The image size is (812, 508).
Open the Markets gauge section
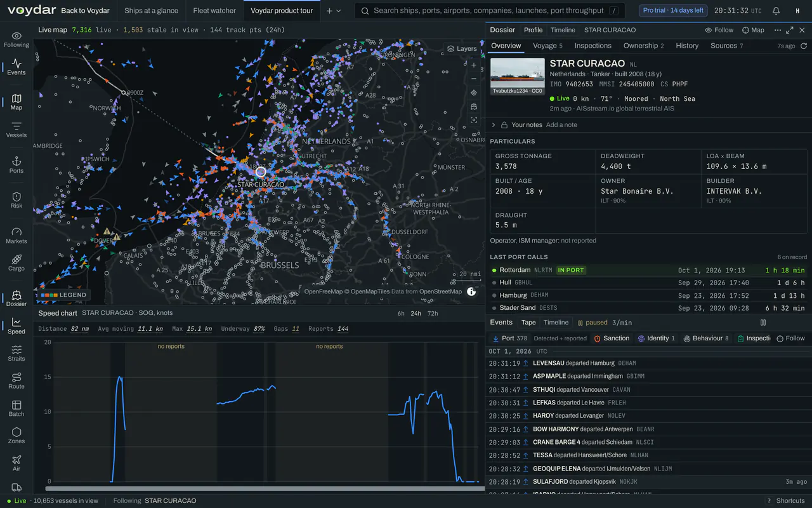coord(16,236)
